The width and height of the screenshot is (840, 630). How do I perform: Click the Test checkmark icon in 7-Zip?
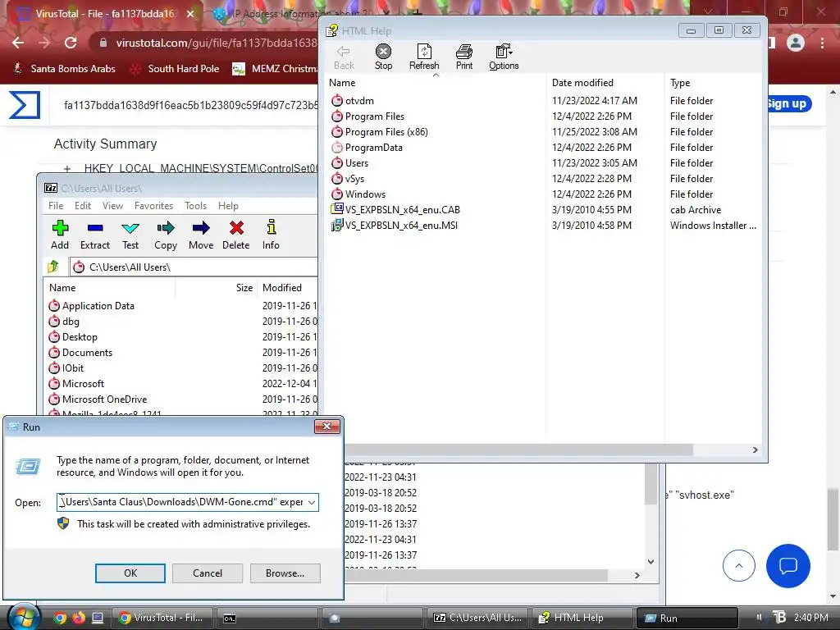click(x=130, y=229)
